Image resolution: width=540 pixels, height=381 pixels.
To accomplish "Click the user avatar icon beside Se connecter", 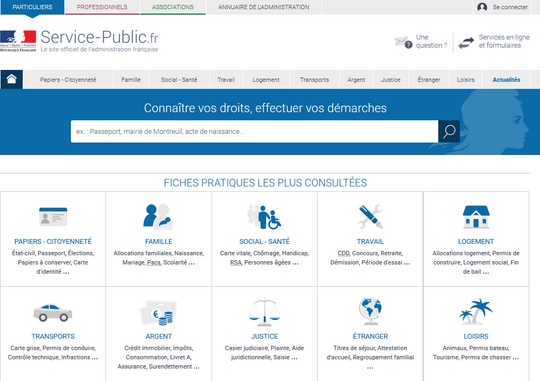I will point(482,7).
